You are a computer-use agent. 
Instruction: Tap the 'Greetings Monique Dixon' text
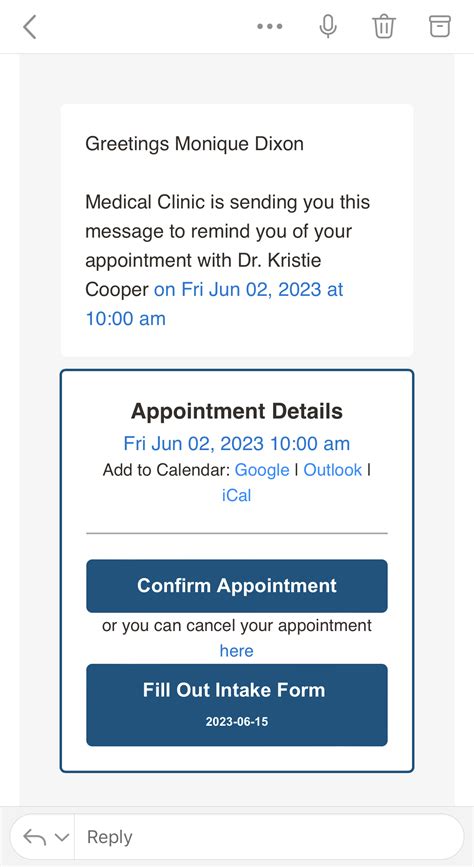194,144
